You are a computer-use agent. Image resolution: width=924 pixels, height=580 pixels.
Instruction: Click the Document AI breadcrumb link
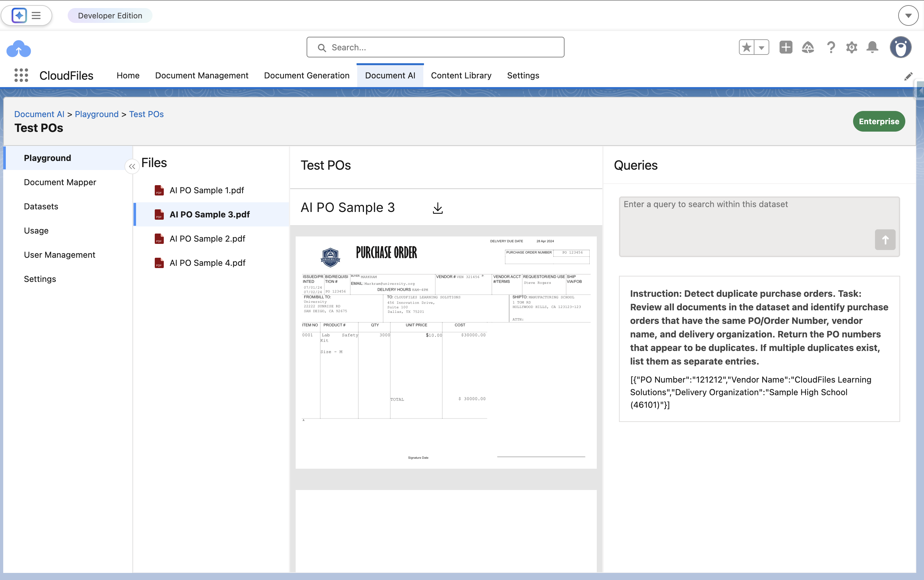tap(39, 114)
